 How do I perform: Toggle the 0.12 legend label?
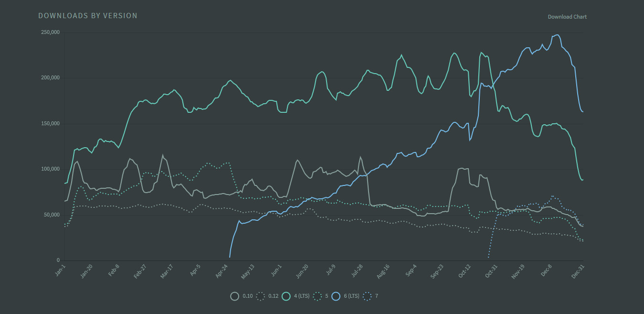[x=273, y=296]
